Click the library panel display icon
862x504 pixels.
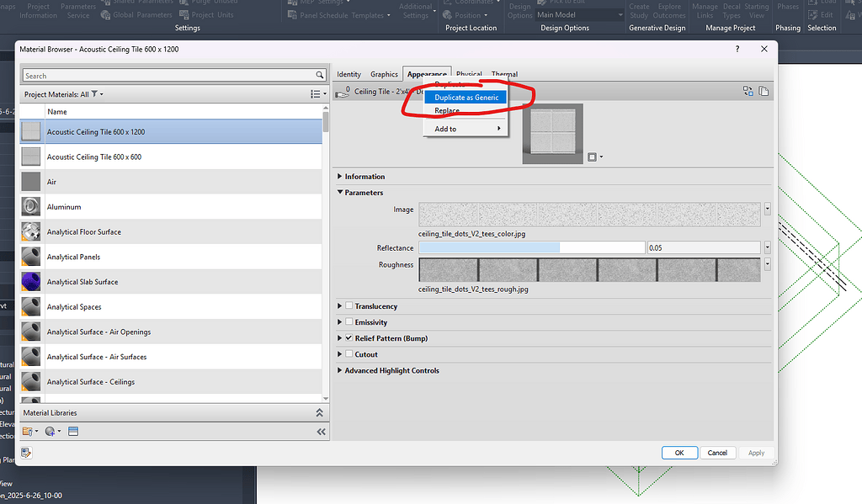pos(72,431)
